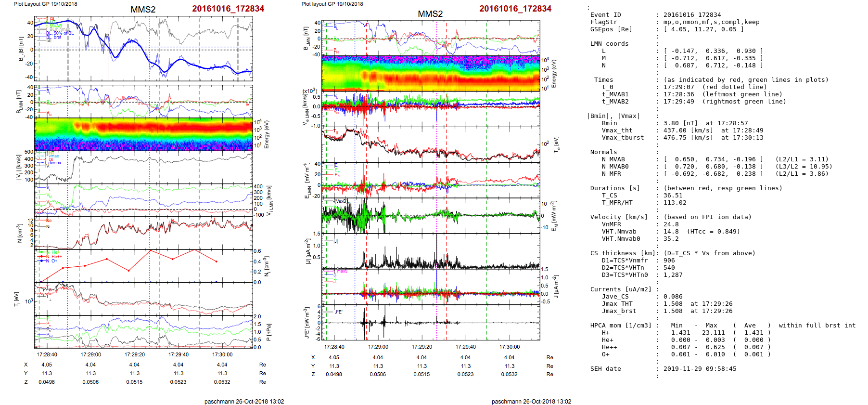
Task: Select the FlagStr value mp,o,nmon,mf,s,compl,keep
Action: (711, 22)
